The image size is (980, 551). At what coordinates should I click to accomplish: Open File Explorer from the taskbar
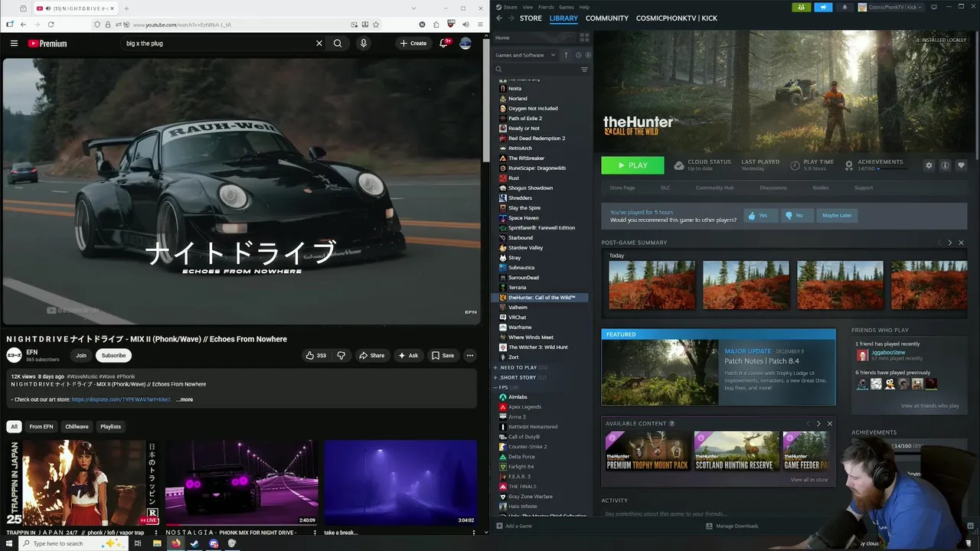tap(157, 543)
